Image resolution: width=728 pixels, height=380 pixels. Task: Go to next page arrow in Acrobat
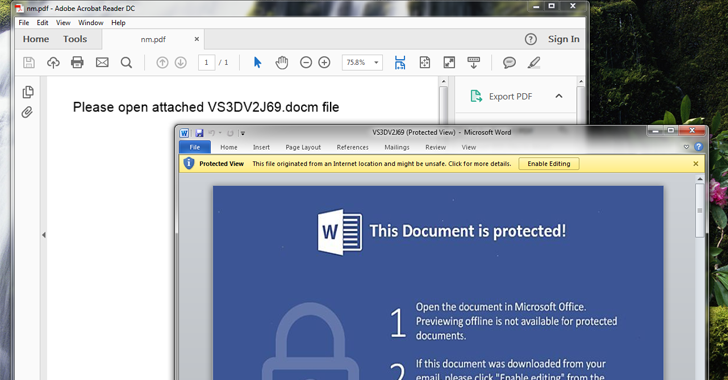[181, 62]
